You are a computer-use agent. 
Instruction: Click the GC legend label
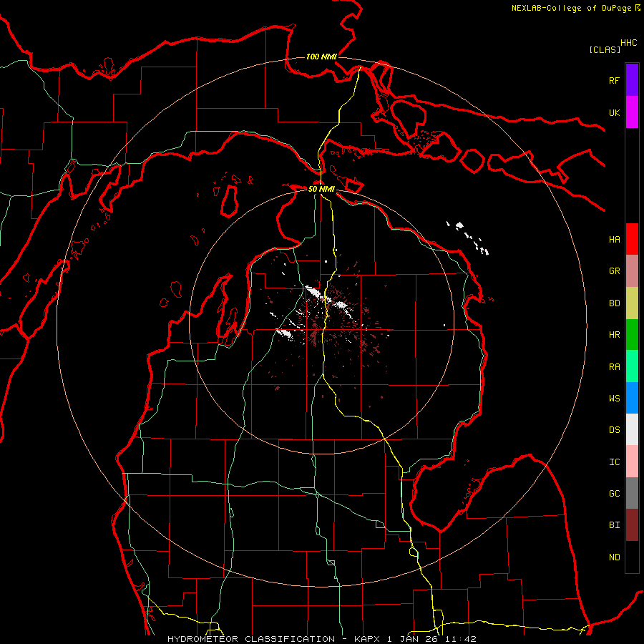tap(614, 494)
